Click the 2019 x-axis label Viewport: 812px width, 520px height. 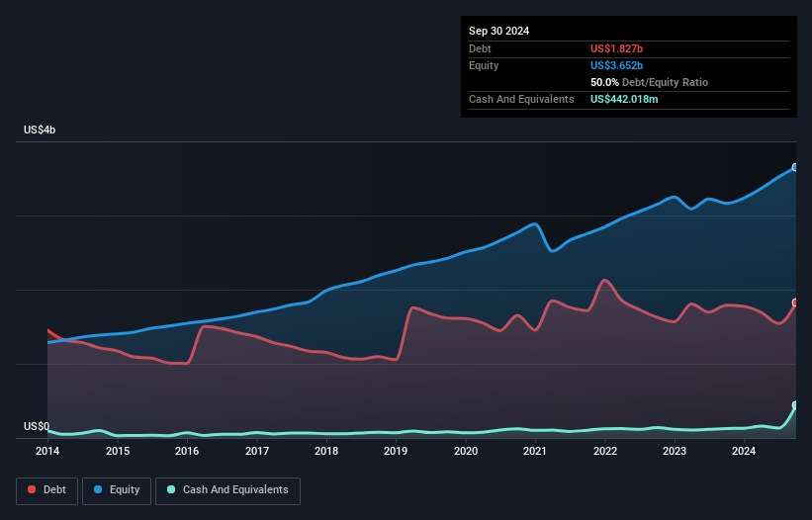(396, 451)
